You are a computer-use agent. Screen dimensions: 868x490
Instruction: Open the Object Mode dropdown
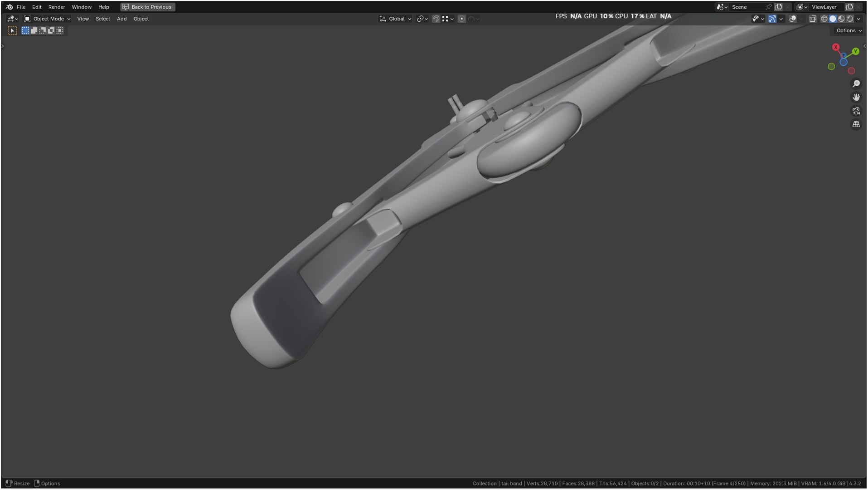coord(47,19)
